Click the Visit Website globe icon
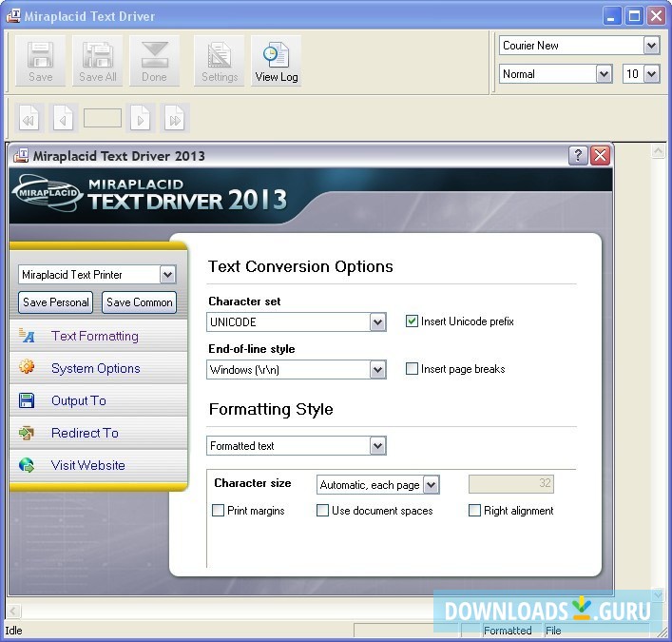This screenshot has height=642, width=672. [27, 465]
